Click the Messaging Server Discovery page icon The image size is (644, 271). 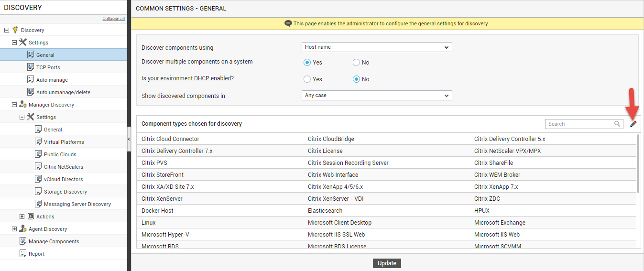pyautogui.click(x=38, y=204)
